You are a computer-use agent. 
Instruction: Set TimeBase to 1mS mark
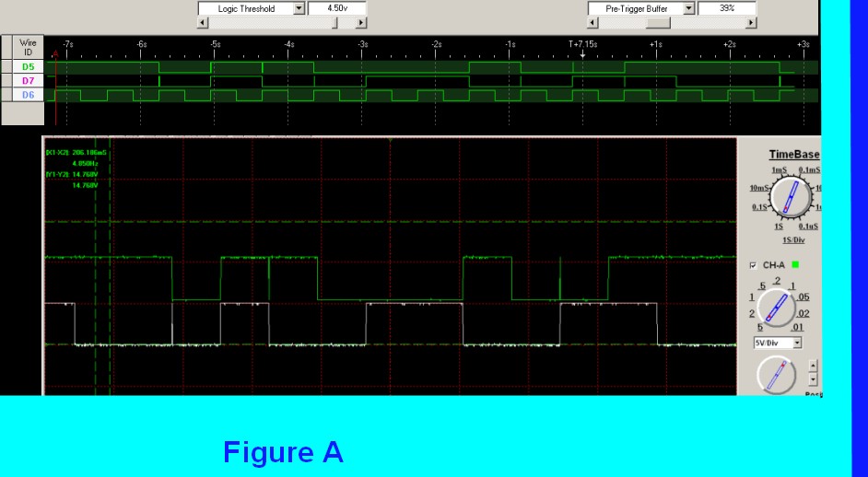click(779, 169)
